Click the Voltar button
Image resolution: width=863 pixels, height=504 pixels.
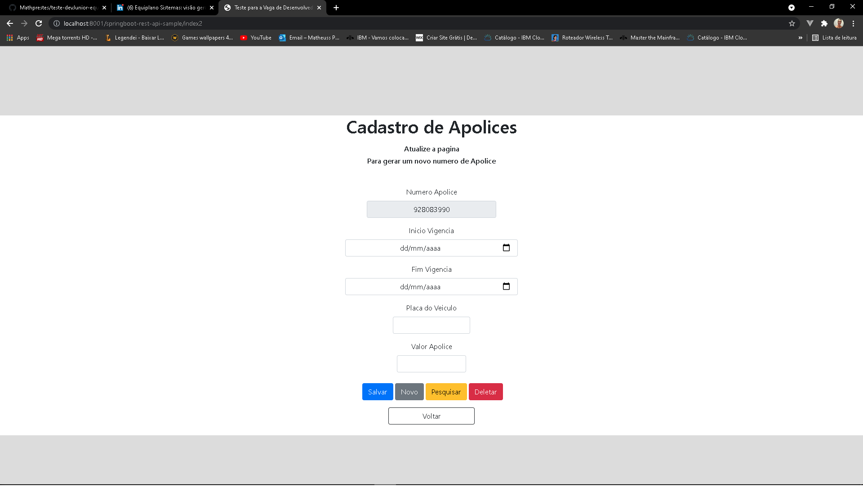tap(431, 416)
